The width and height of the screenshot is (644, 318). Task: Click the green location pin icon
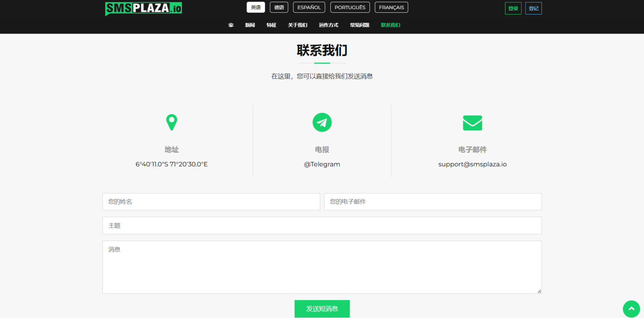(x=172, y=122)
